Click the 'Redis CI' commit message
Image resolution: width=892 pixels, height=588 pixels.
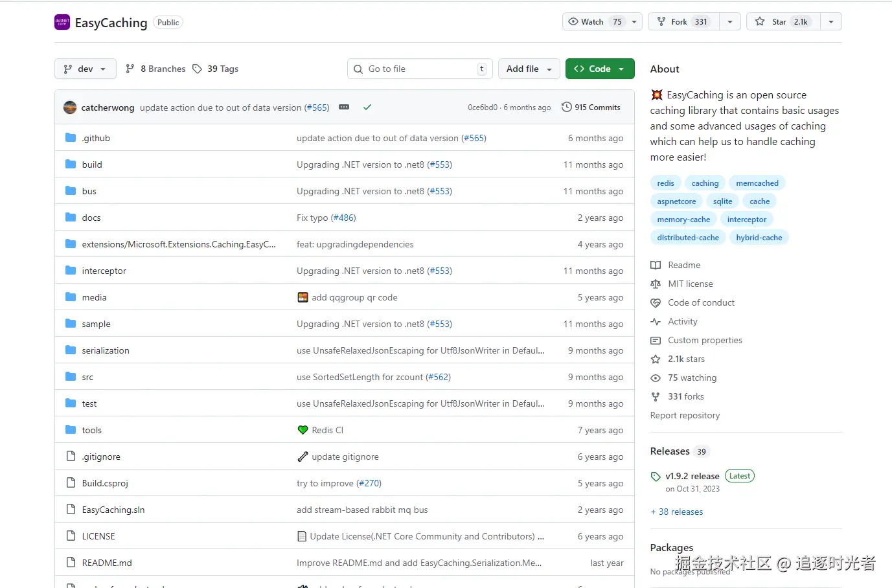tap(328, 430)
